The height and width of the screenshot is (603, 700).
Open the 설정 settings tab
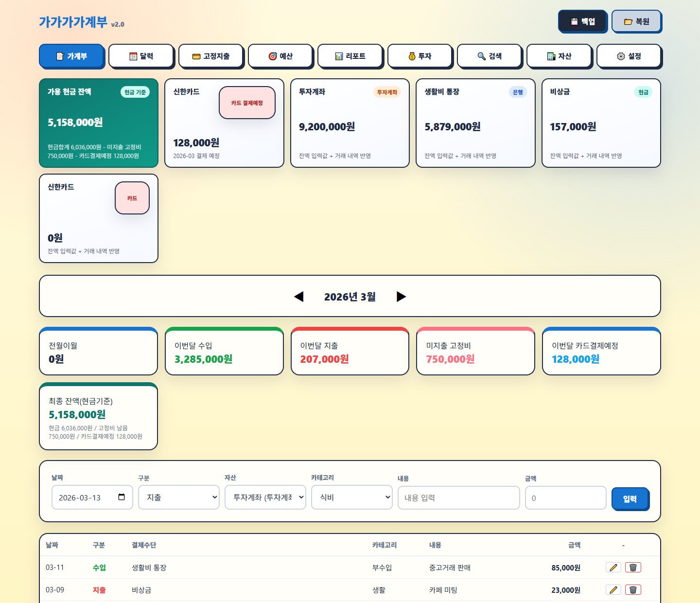pos(629,56)
